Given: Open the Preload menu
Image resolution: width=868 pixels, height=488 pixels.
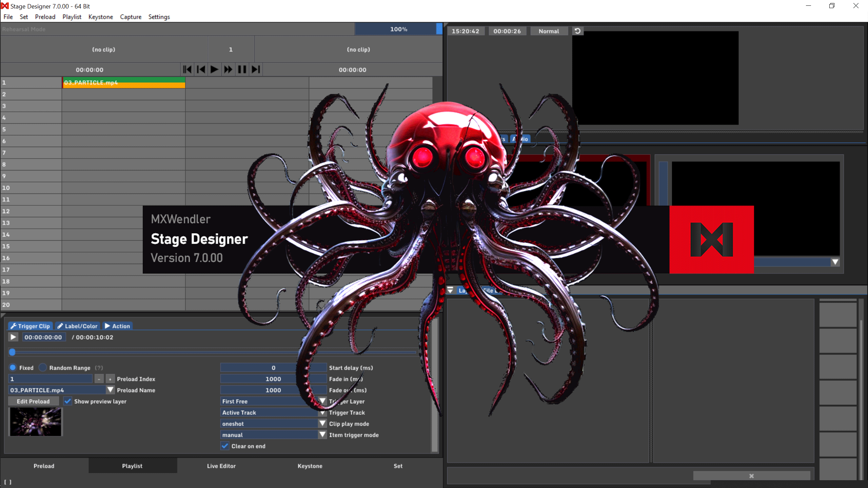Looking at the screenshot, I should [x=45, y=17].
